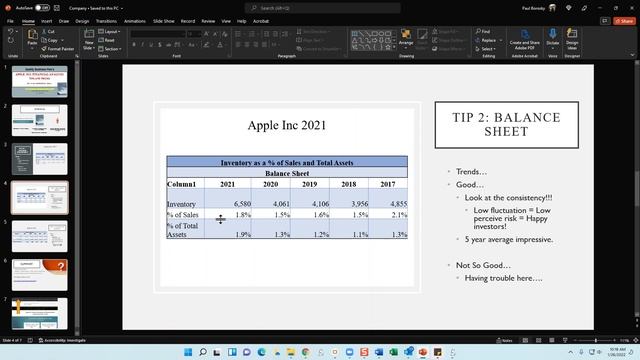640x360 pixels.
Task: Toggle Underline formatting
Action: tap(151, 44)
